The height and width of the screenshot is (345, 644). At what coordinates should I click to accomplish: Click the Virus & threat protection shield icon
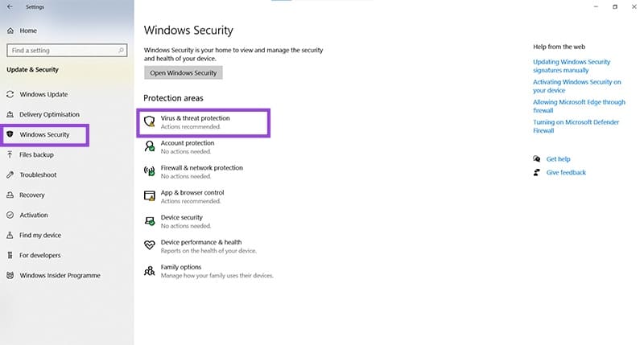pyautogui.click(x=150, y=121)
